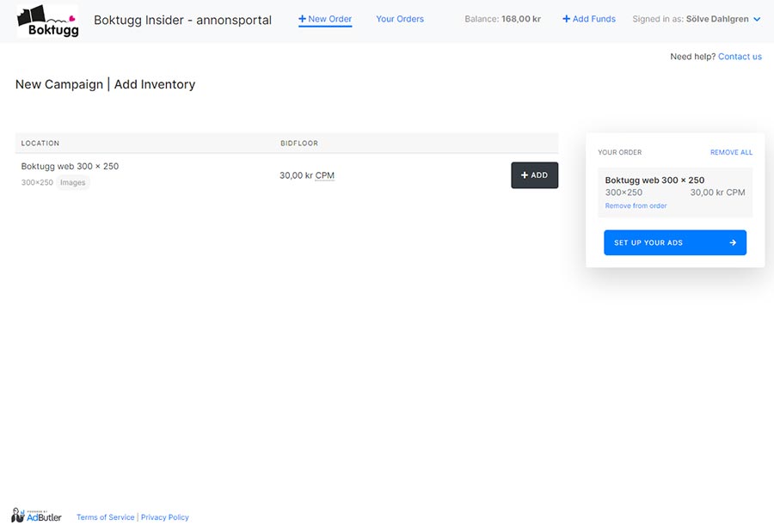Click the Bidfloor column header
This screenshot has height=532, width=774.
click(x=299, y=144)
